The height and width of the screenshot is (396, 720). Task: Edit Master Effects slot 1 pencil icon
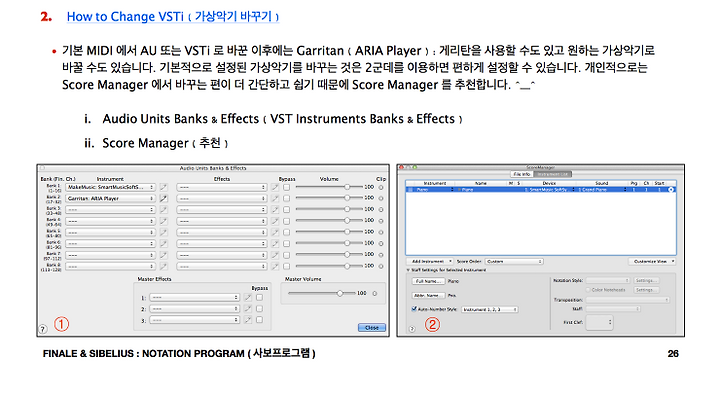tap(248, 298)
